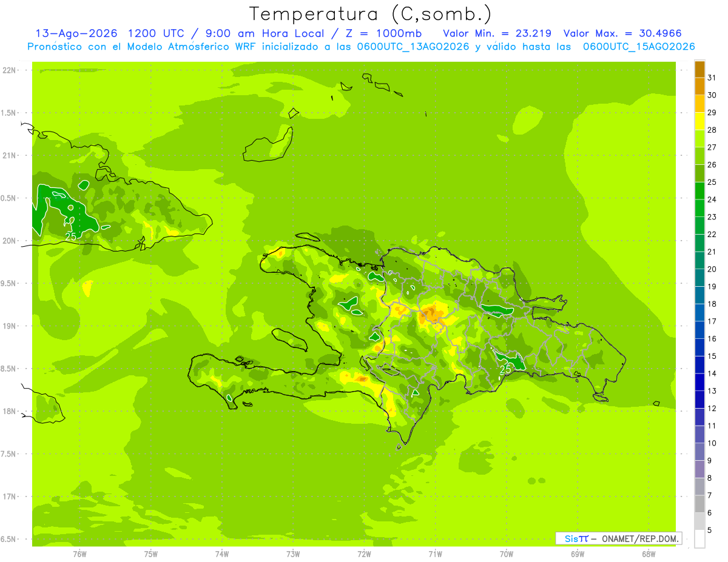Click the Valor Min. = 23.219 text

point(497,33)
